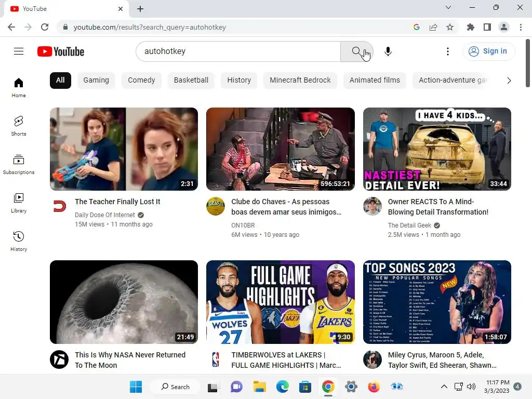Open Chrome extensions puzzle icon
Image resolution: width=532 pixels, height=399 pixels.
pyautogui.click(x=470, y=27)
